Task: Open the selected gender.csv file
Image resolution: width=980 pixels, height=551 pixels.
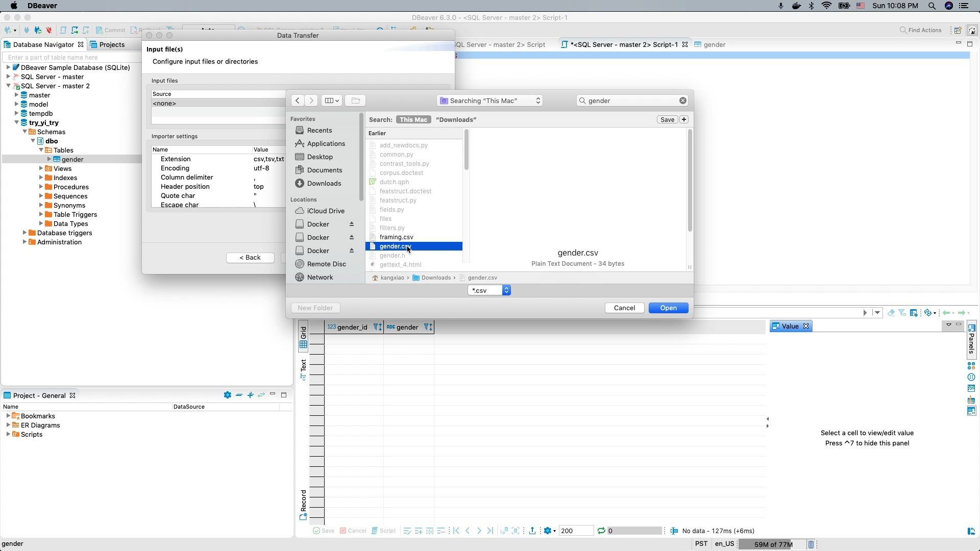Action: click(668, 308)
